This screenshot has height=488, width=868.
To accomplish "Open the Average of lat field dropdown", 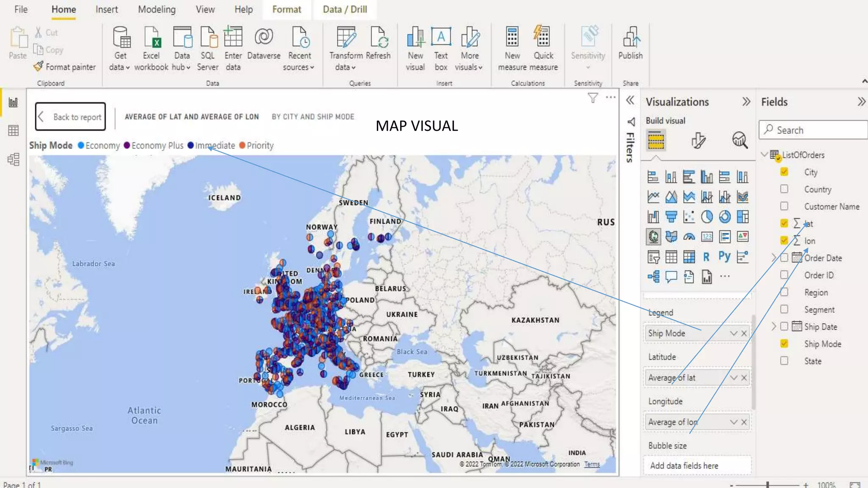I will [x=734, y=377].
